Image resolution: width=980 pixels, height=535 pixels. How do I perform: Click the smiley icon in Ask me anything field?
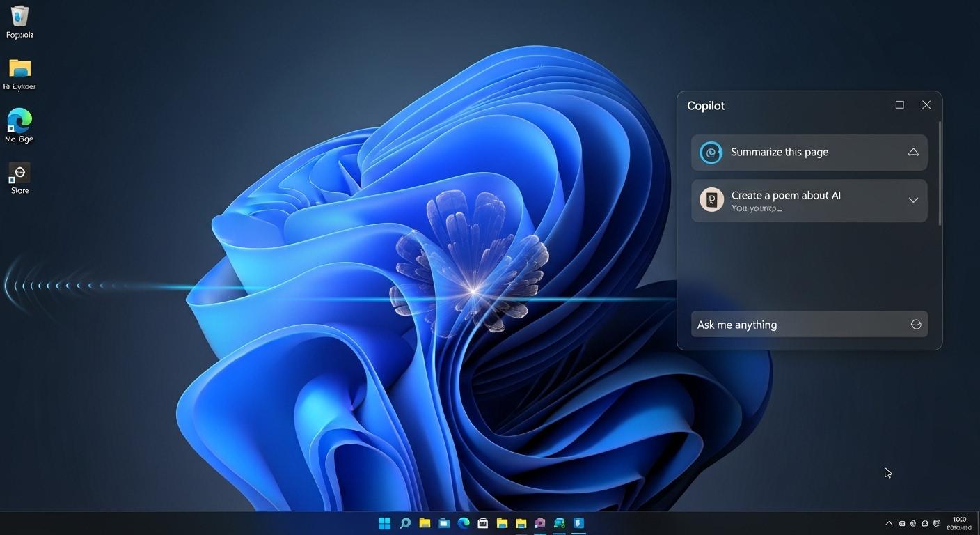(x=916, y=324)
